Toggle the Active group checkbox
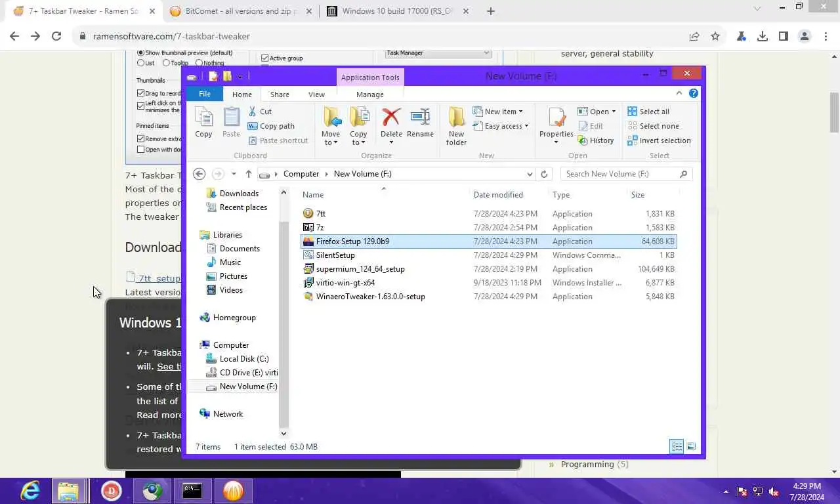 [x=265, y=58]
